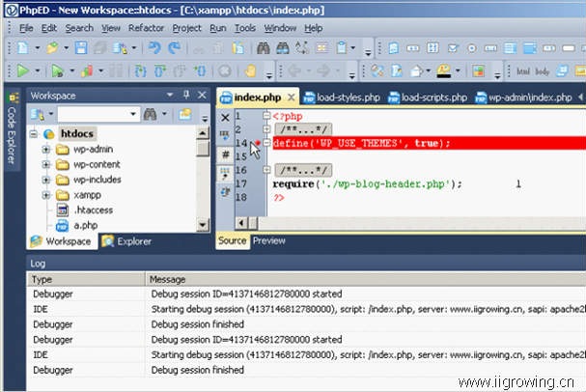Switch to wp-admin\index.php tab
Image resolution: width=586 pixels, height=392 pixels.
[x=523, y=98]
